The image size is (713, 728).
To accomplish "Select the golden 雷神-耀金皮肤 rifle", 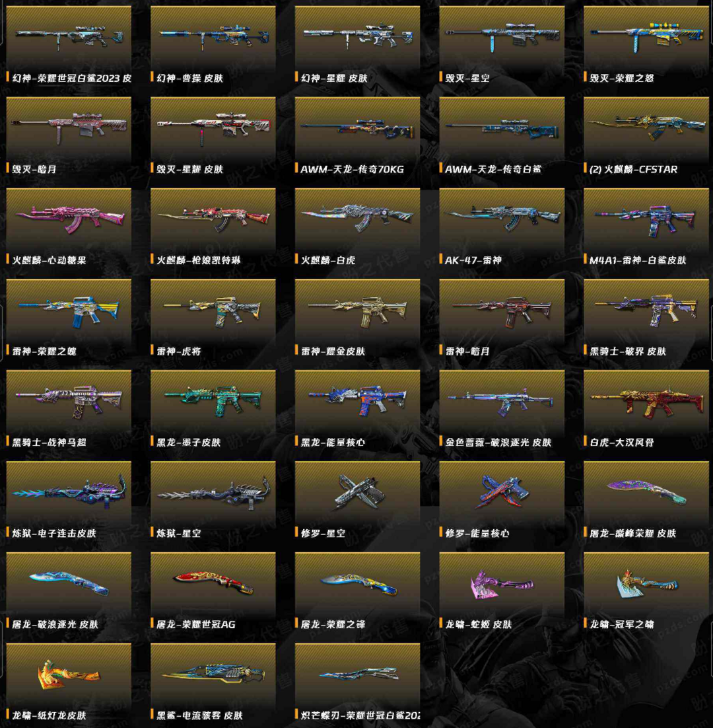I will (357, 318).
